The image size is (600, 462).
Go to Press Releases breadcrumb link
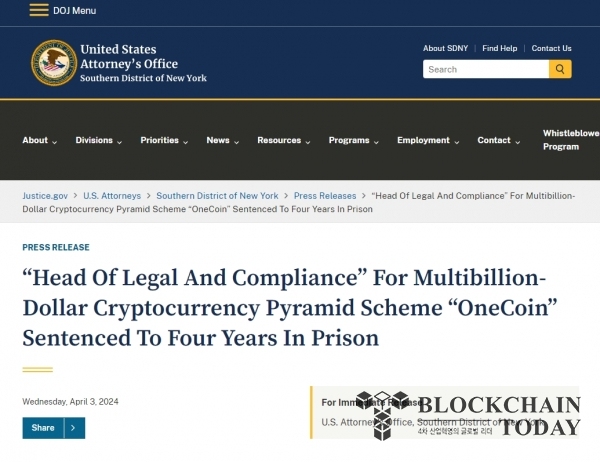pyautogui.click(x=325, y=196)
